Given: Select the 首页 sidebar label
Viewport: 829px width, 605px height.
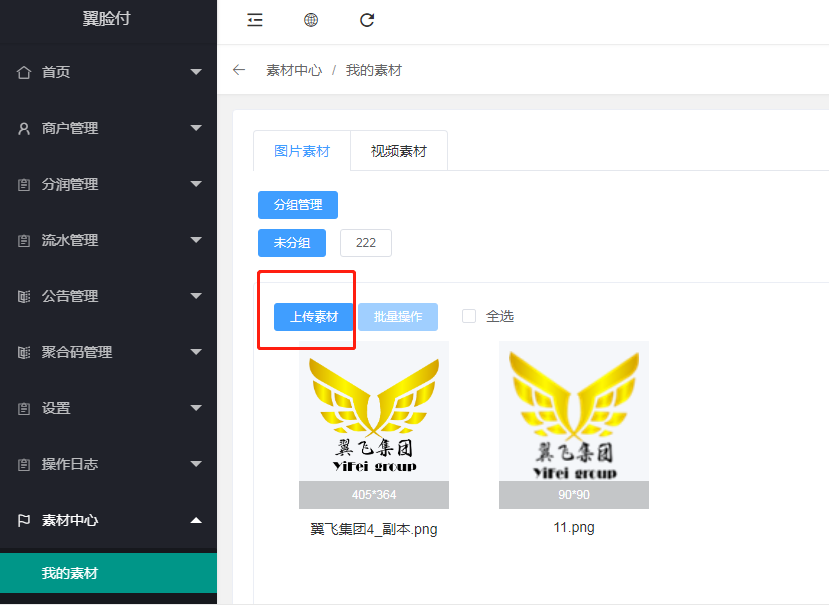Looking at the screenshot, I should [56, 72].
